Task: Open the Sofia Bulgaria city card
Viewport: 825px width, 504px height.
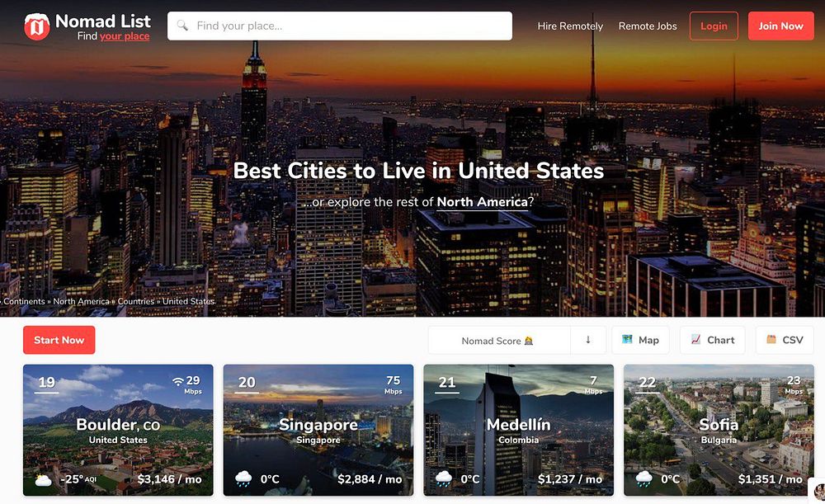Action: coord(719,431)
